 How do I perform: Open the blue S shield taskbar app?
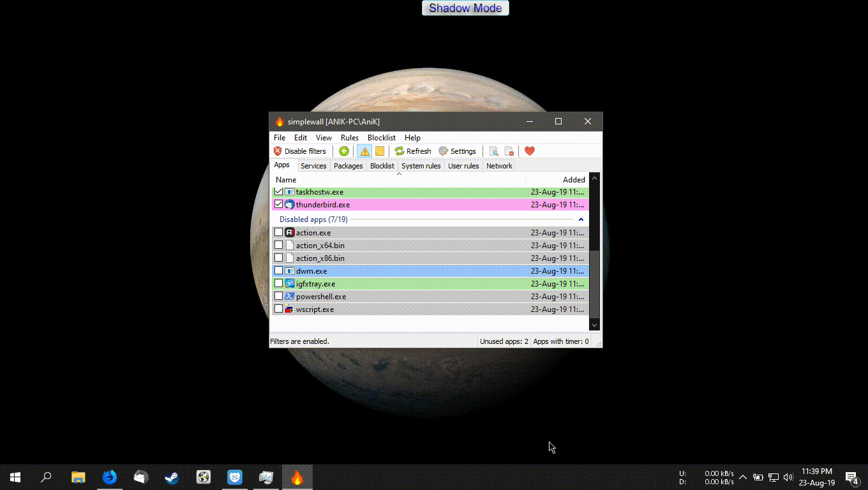click(235, 477)
